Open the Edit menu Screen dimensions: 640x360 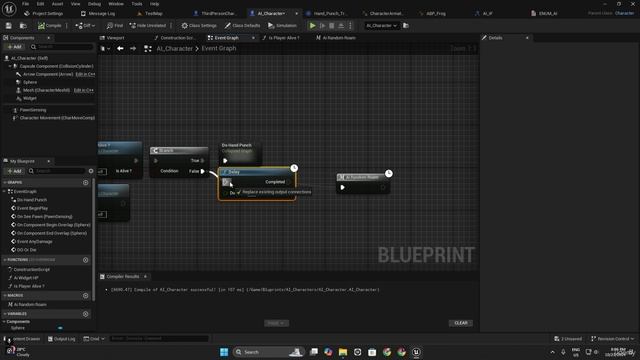coord(40,4)
